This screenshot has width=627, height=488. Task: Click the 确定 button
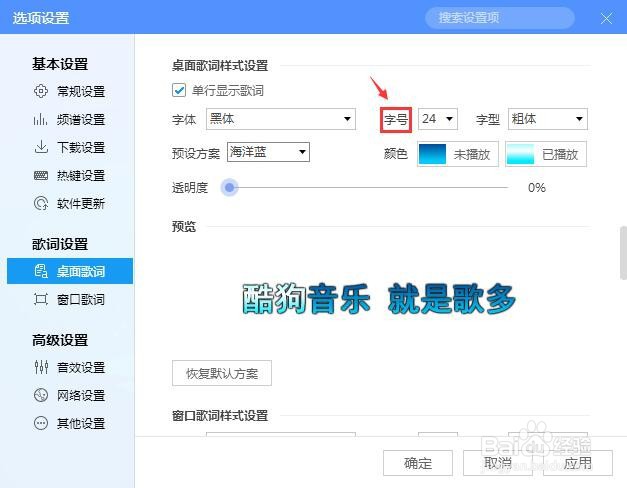click(418, 463)
